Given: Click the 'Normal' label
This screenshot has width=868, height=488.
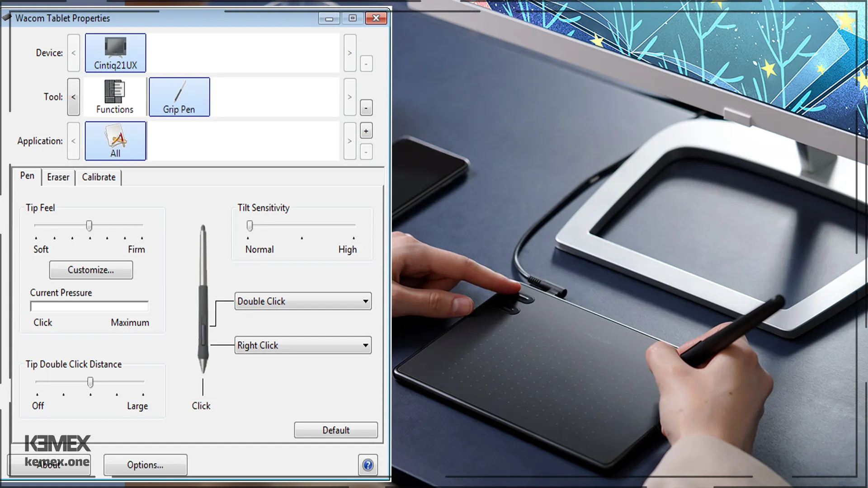Looking at the screenshot, I should [259, 249].
